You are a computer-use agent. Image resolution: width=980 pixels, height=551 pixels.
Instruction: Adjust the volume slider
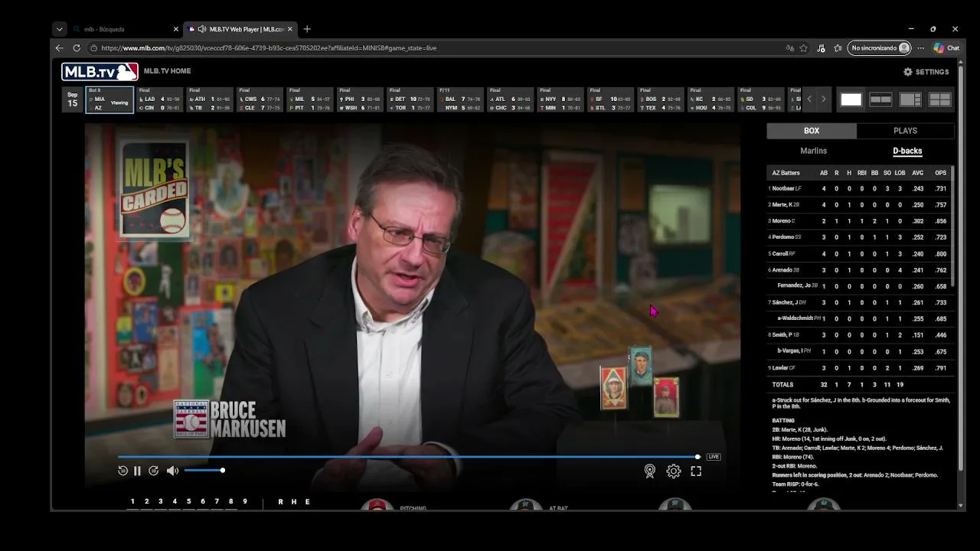pos(204,471)
